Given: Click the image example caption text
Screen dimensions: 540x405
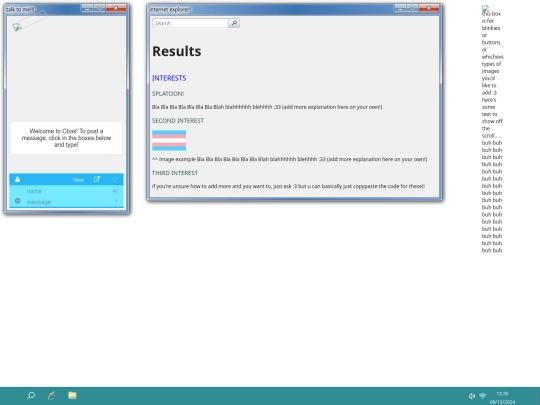Looking at the screenshot, I should [x=290, y=159].
